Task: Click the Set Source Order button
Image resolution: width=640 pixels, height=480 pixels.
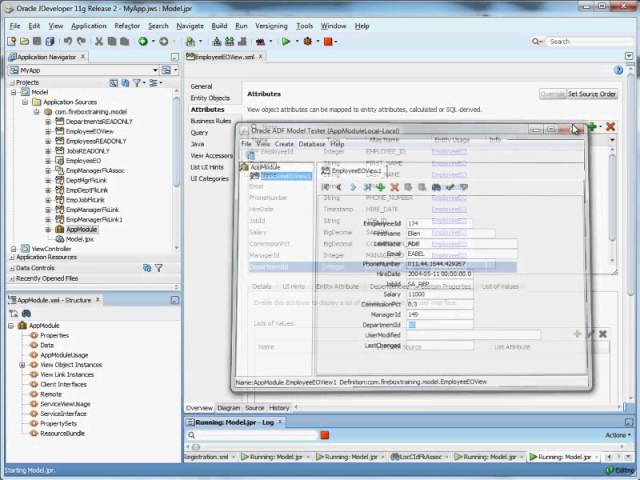Action: 591,94
